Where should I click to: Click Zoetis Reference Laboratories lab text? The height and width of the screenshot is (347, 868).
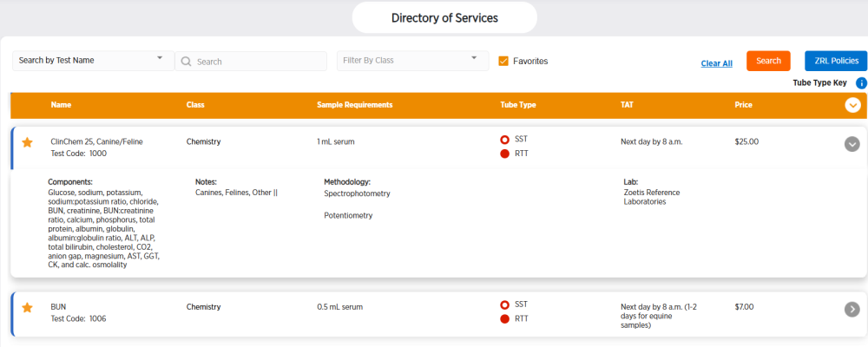652,197
